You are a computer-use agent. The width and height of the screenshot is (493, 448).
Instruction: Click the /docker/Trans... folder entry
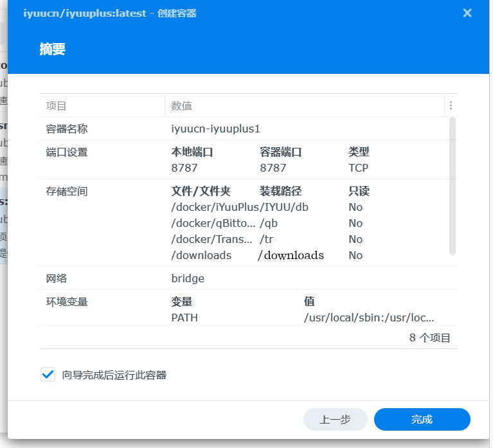tap(211, 239)
